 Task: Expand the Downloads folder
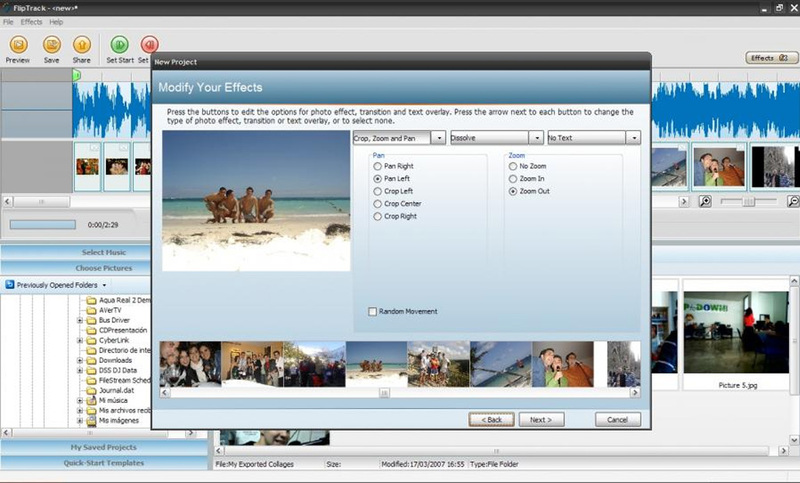click(x=80, y=361)
